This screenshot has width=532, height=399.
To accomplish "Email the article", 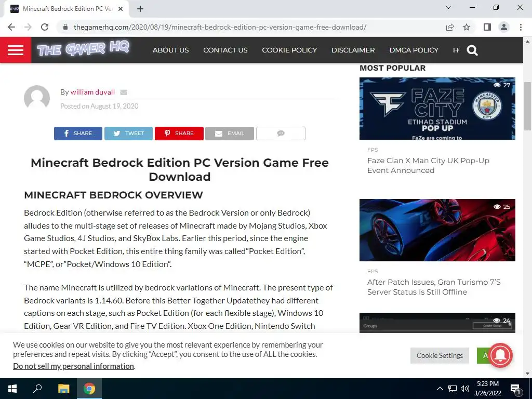I will 230,134.
